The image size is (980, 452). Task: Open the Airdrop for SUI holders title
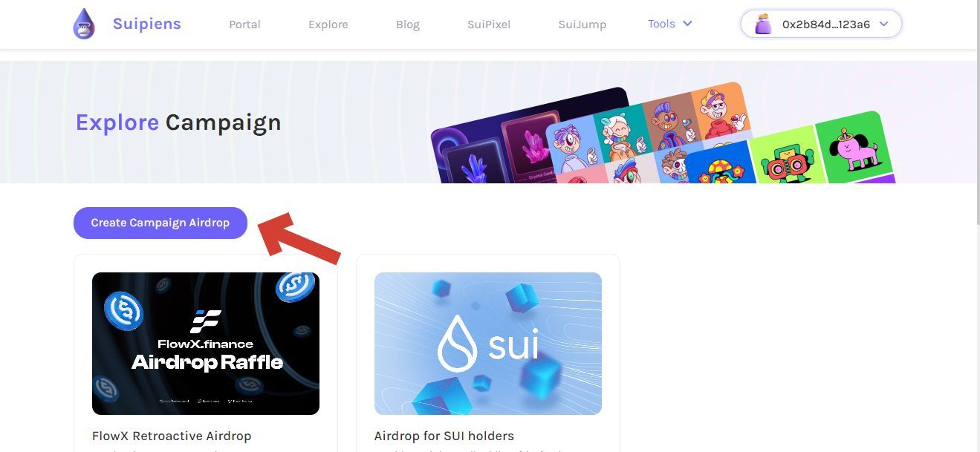[x=444, y=436]
